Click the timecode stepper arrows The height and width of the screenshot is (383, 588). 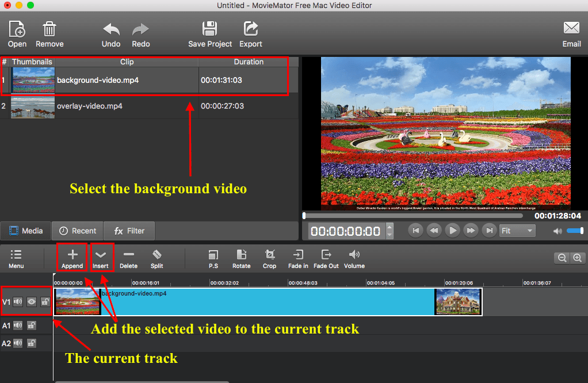coord(390,231)
